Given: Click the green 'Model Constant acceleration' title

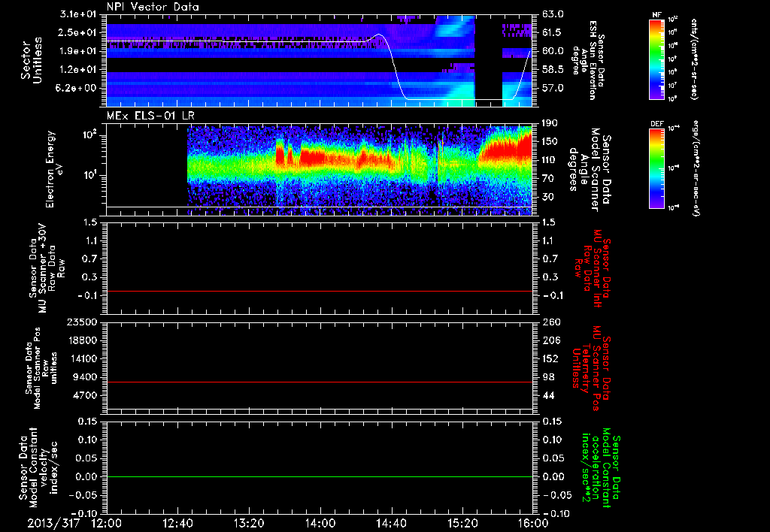Looking at the screenshot, I should 601,469.
